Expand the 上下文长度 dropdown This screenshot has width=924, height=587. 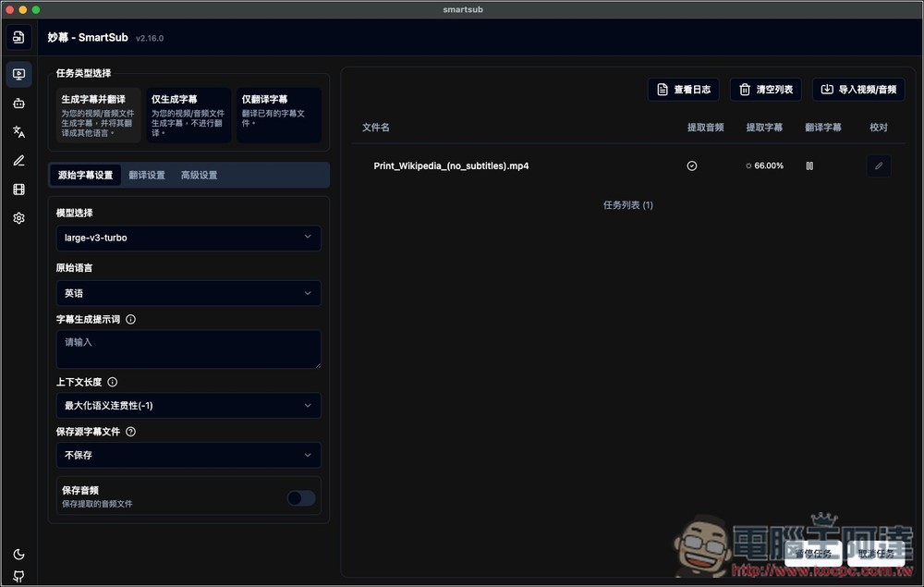(x=188, y=406)
